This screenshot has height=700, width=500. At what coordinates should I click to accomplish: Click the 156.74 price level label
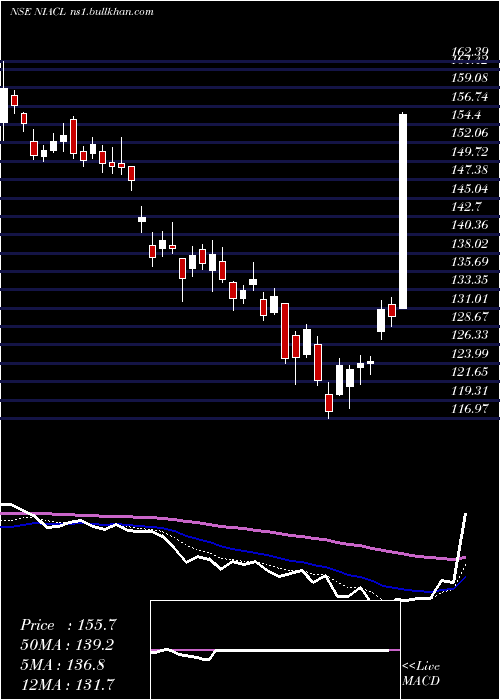point(471,97)
